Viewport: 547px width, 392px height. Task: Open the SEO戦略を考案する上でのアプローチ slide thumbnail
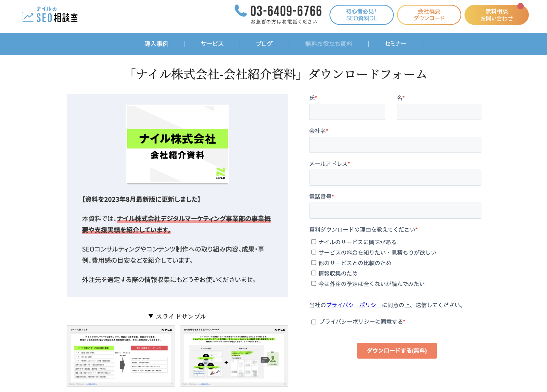pos(234,356)
